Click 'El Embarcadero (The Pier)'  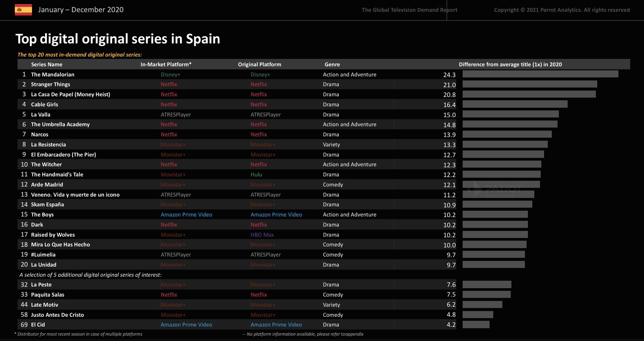[x=64, y=155]
